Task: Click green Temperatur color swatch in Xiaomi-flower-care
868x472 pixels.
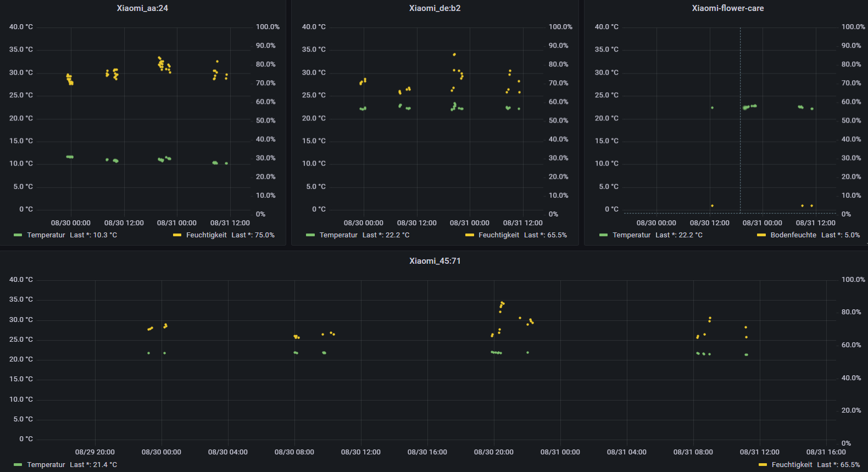Action: click(603, 235)
